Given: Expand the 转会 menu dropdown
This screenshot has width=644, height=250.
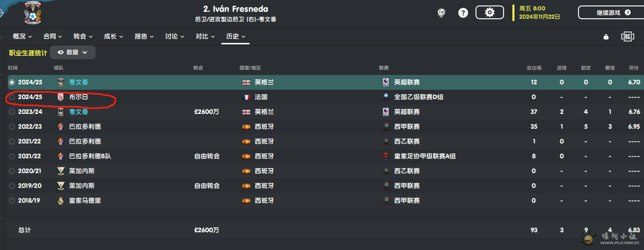Looking at the screenshot, I should click(83, 36).
